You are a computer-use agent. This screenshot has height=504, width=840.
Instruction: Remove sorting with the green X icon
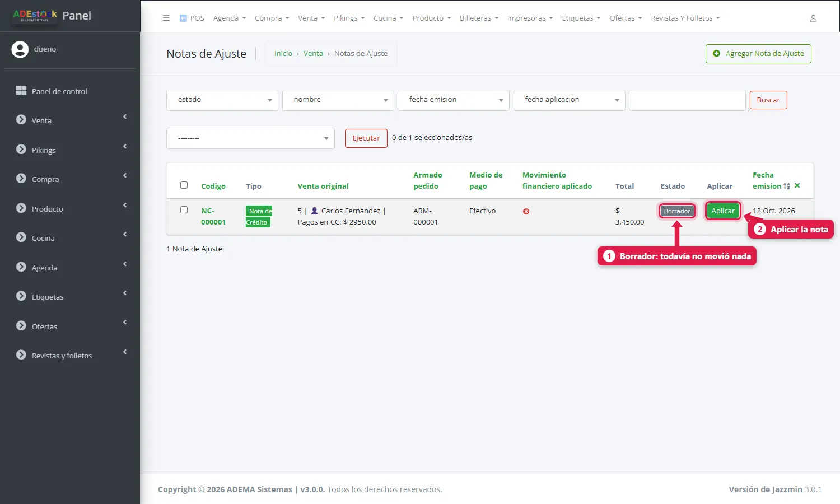coord(797,186)
